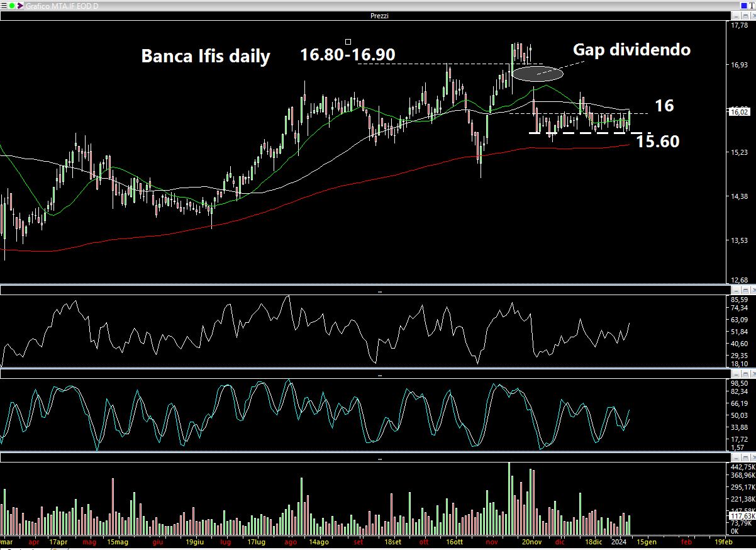Click the 13,53 price axis label
This screenshot has width=756, height=550.
tap(740, 240)
